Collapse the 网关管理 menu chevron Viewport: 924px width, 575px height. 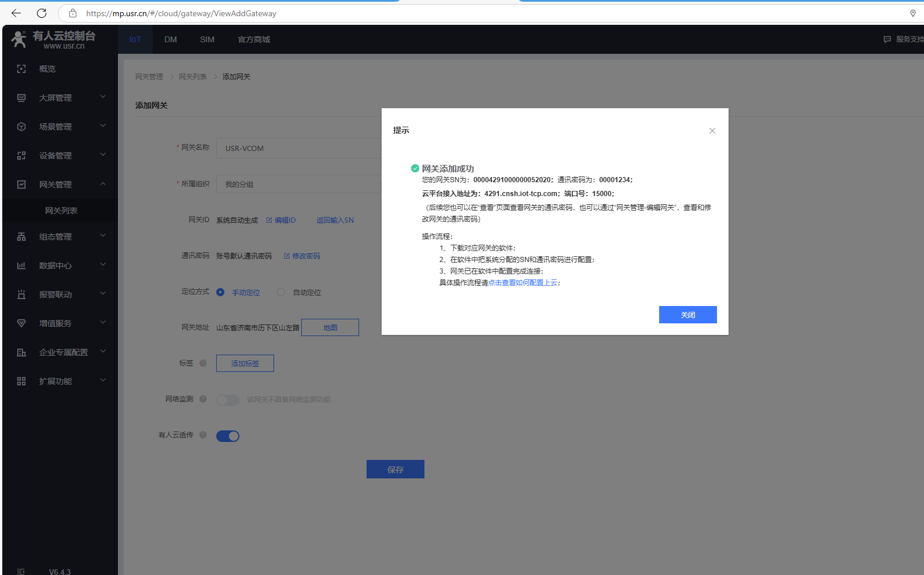(x=103, y=184)
